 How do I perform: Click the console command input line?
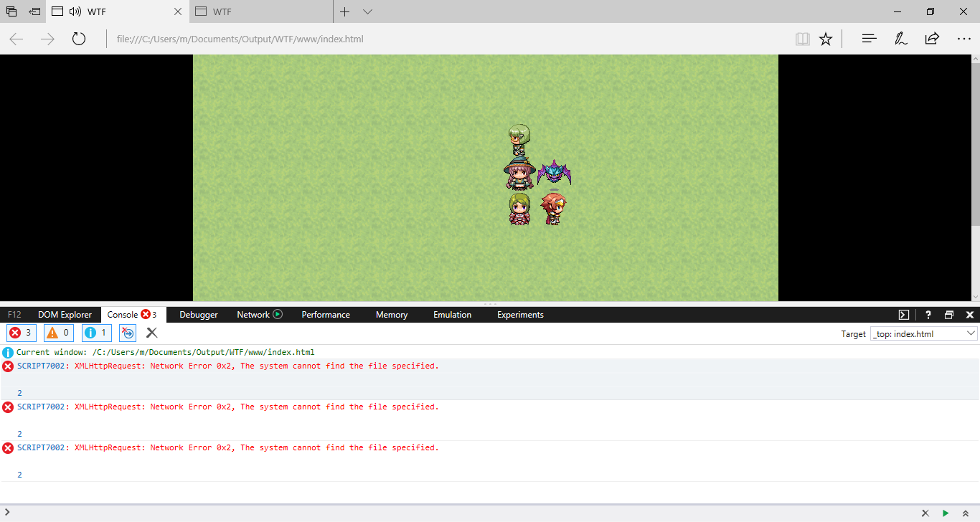coord(459,513)
